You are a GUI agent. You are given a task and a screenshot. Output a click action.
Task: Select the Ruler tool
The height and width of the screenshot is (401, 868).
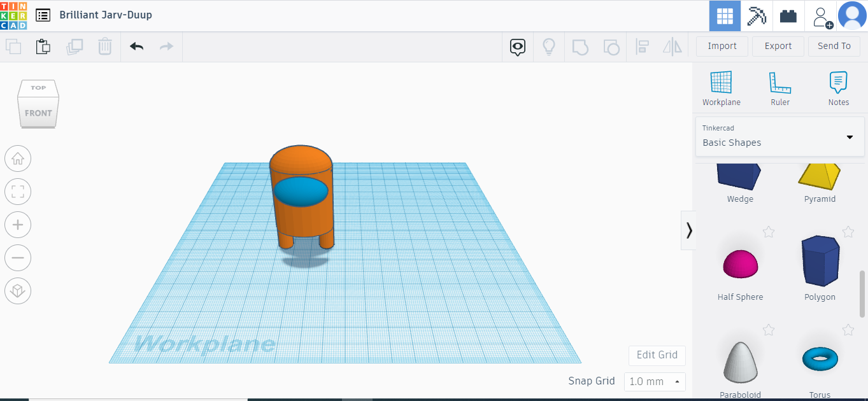(x=780, y=88)
